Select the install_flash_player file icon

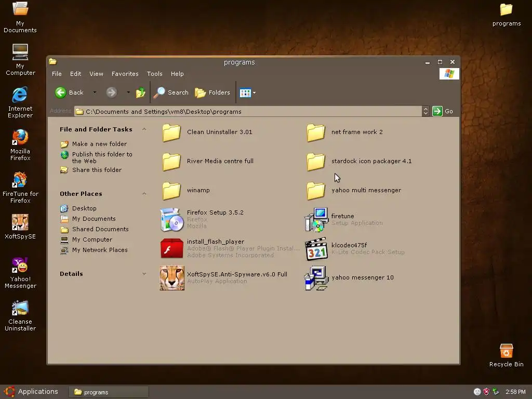[x=171, y=248]
